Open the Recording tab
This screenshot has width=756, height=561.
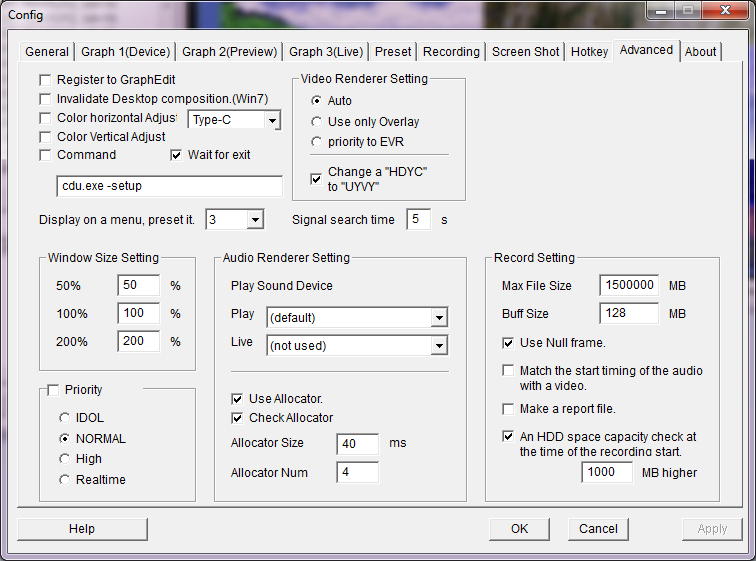pos(451,52)
